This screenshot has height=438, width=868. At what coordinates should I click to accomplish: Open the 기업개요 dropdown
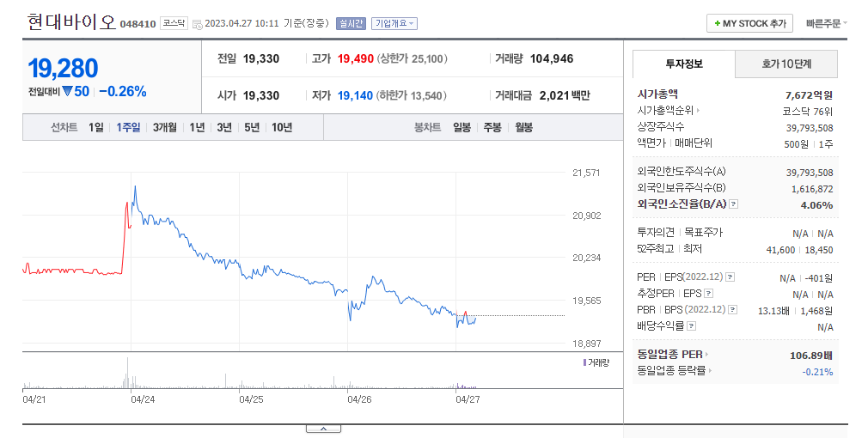[x=394, y=23]
